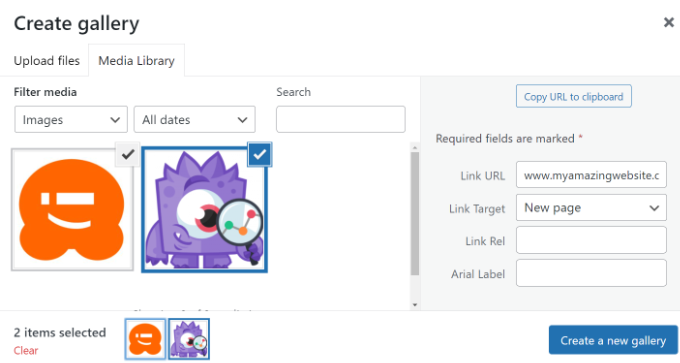The width and height of the screenshot is (680, 363).
Task: Click Create a new gallery button
Action: [x=613, y=340]
